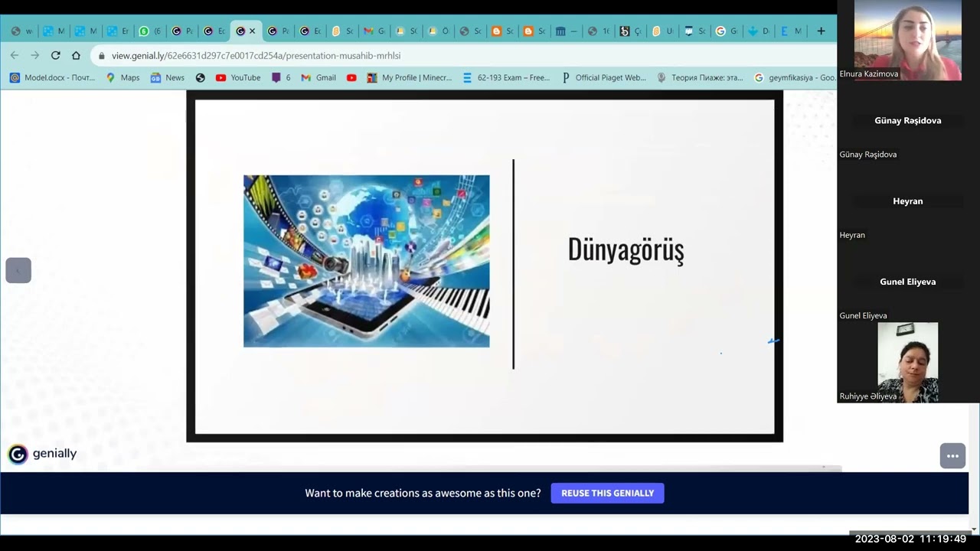Image resolution: width=980 pixels, height=551 pixels.
Task: Open the geymfikasiya Google bookmark
Action: [x=795, y=77]
